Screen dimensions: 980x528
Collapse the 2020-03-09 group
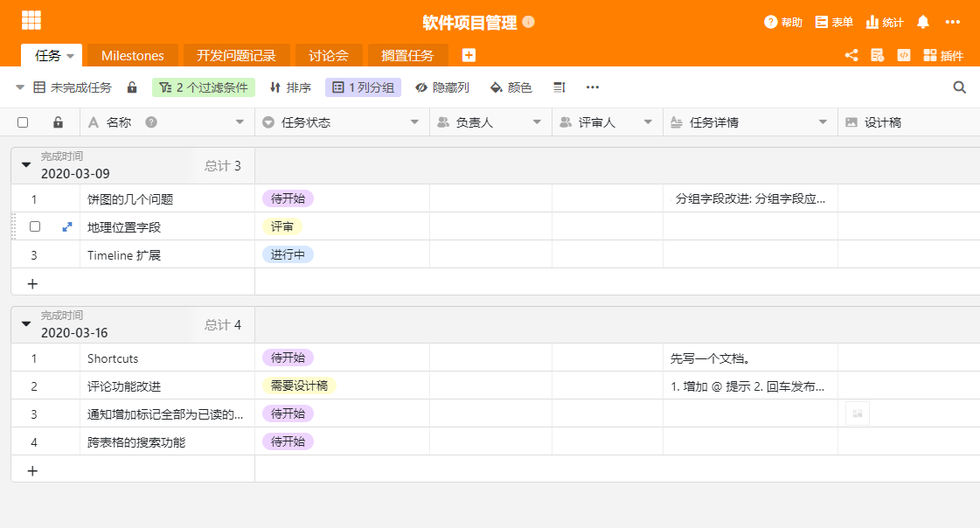pos(26,164)
